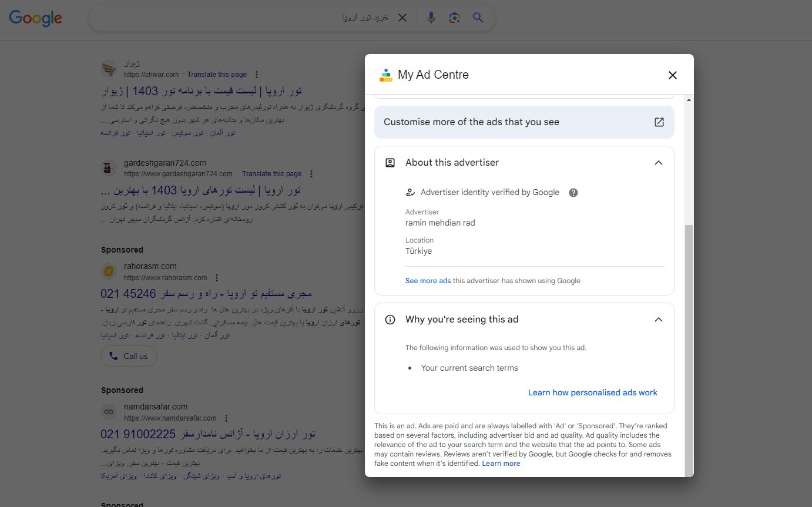Open Google Lens image search

pyautogui.click(x=454, y=18)
